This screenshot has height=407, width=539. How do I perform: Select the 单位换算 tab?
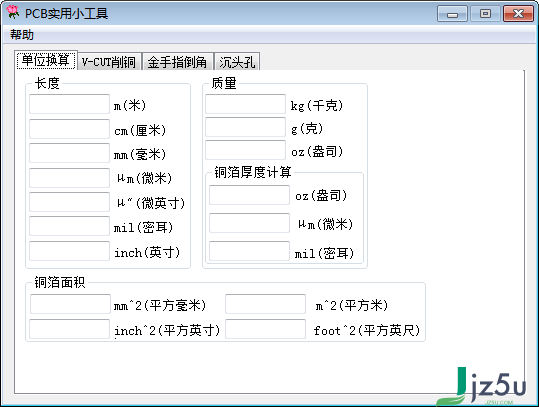click(x=46, y=60)
